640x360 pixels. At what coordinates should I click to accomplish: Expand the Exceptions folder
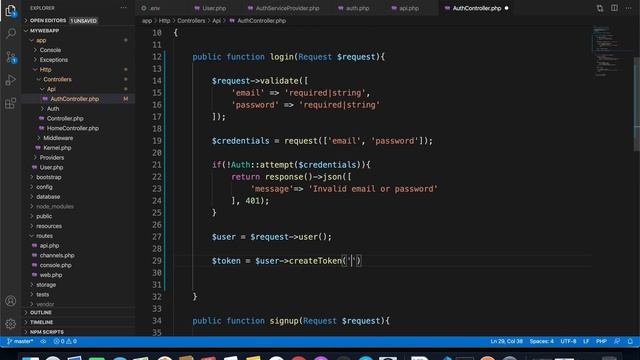[x=53, y=60]
